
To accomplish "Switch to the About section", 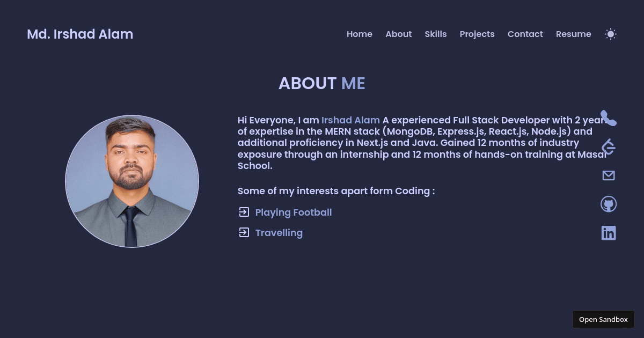I will (399, 34).
